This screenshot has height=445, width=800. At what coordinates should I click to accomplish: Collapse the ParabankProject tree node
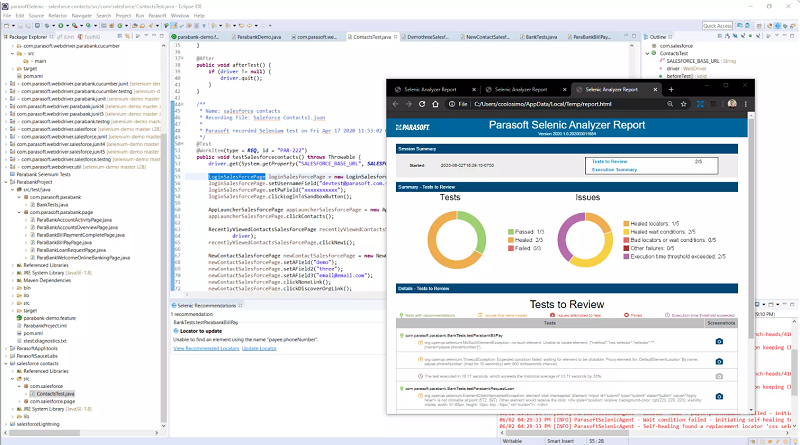coord(7,182)
